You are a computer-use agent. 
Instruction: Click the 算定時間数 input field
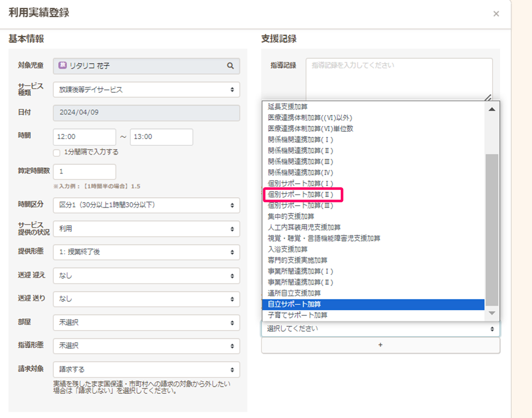click(x=84, y=172)
